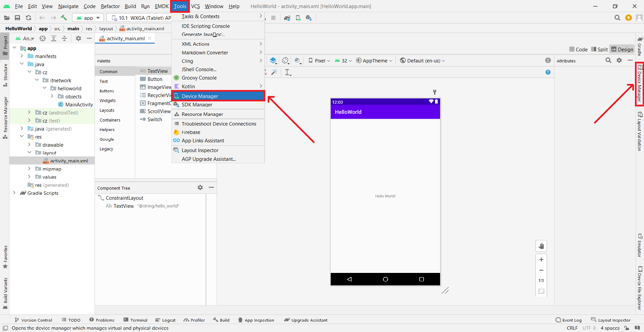The image size is (644, 332).
Task: Open Component Tree settings gear
Action: pyautogui.click(x=200, y=188)
